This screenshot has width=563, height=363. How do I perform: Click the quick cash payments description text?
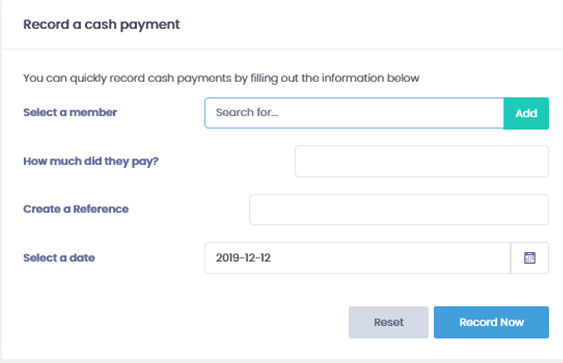(x=221, y=78)
